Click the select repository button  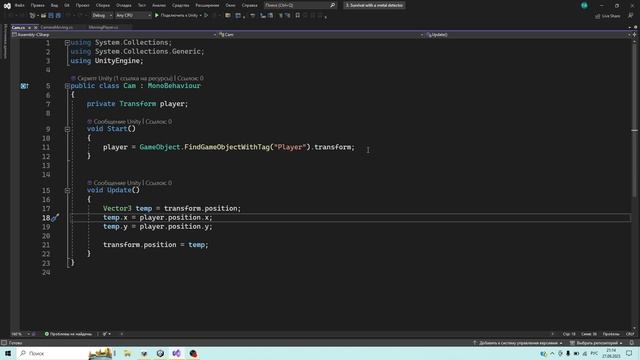[x=596, y=343]
